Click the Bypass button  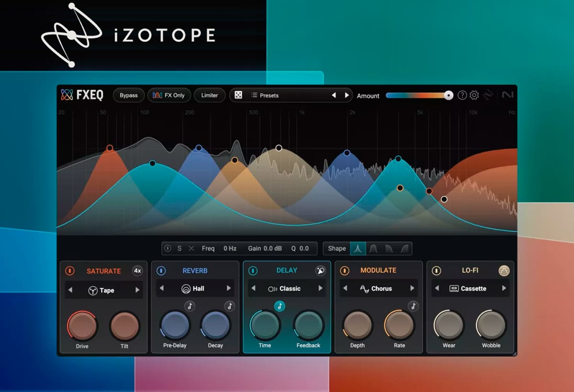(x=129, y=96)
